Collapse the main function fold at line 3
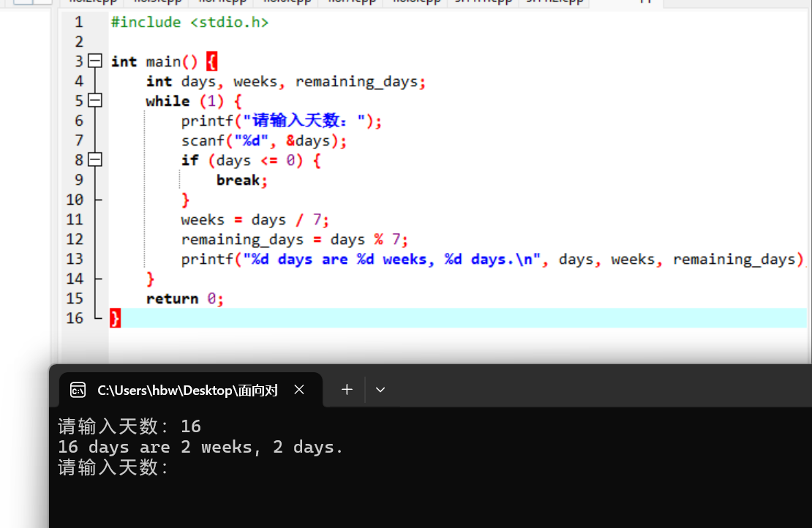The image size is (812, 528). pyautogui.click(x=95, y=61)
